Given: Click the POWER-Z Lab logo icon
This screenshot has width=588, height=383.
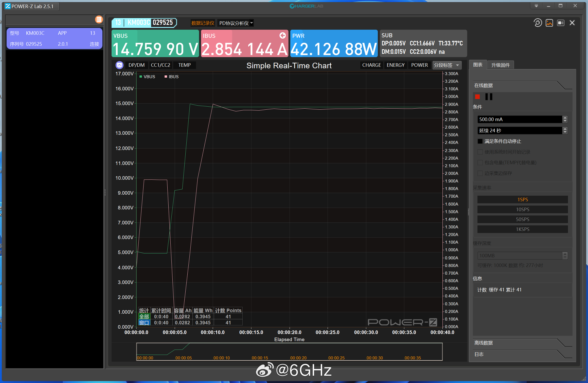Looking at the screenshot, I should coord(8,6).
